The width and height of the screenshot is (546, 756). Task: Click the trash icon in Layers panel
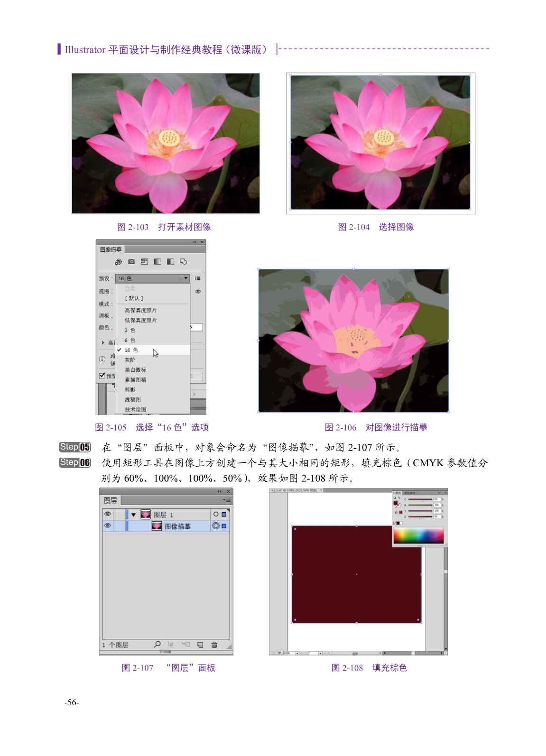[214, 645]
